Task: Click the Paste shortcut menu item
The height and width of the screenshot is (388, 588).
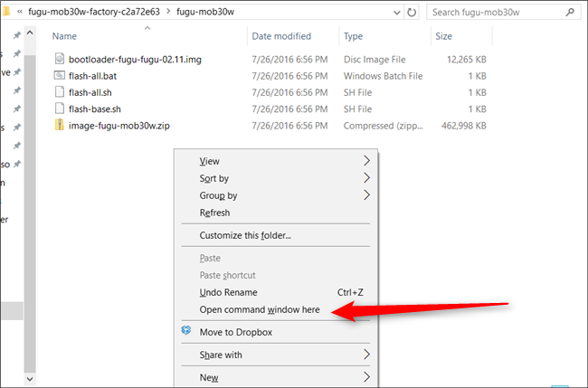Action: pos(227,275)
